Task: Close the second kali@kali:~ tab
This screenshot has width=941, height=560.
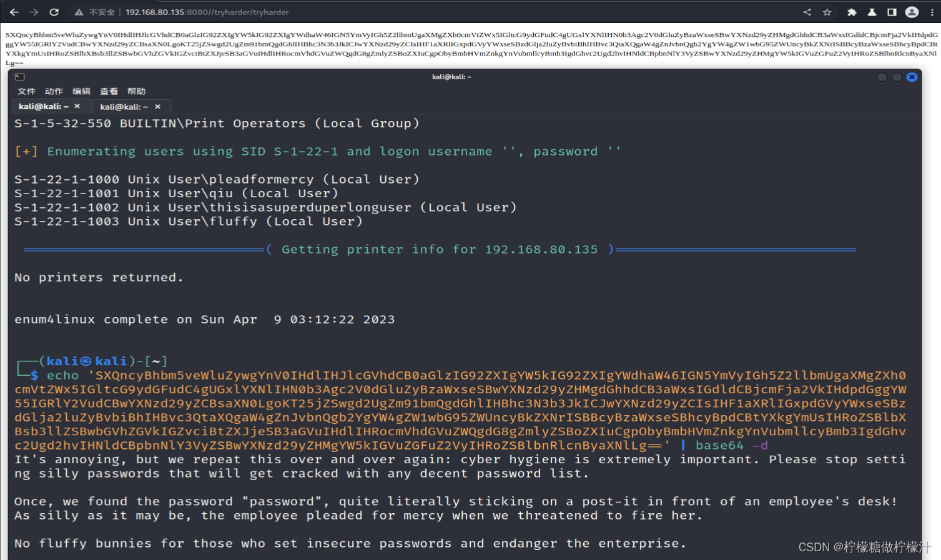Action: coord(158,107)
